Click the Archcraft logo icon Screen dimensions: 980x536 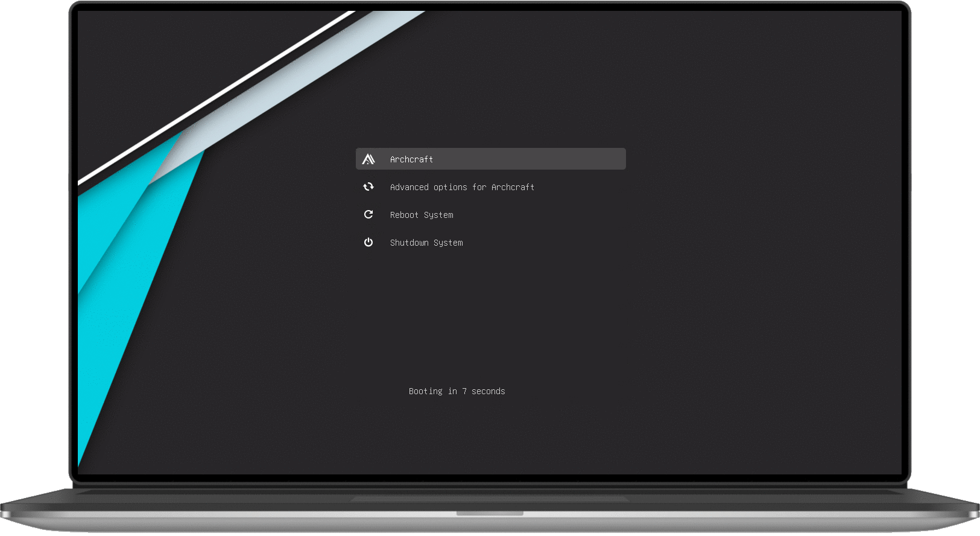pos(368,159)
